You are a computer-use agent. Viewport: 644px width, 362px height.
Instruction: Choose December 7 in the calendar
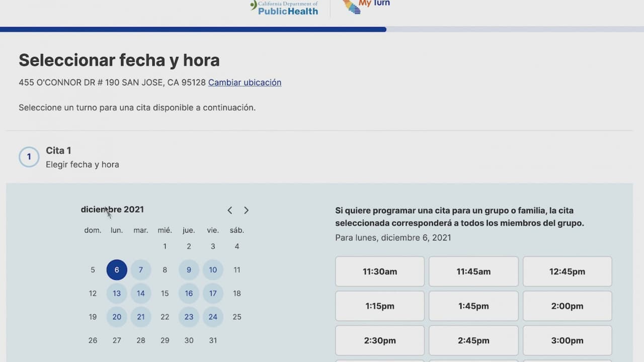point(141,270)
